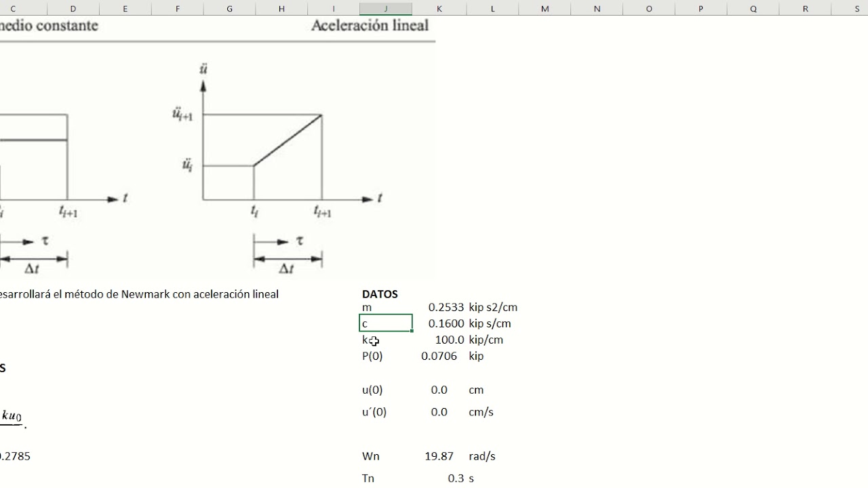Click the unit kip/cm

pyautogui.click(x=486, y=340)
